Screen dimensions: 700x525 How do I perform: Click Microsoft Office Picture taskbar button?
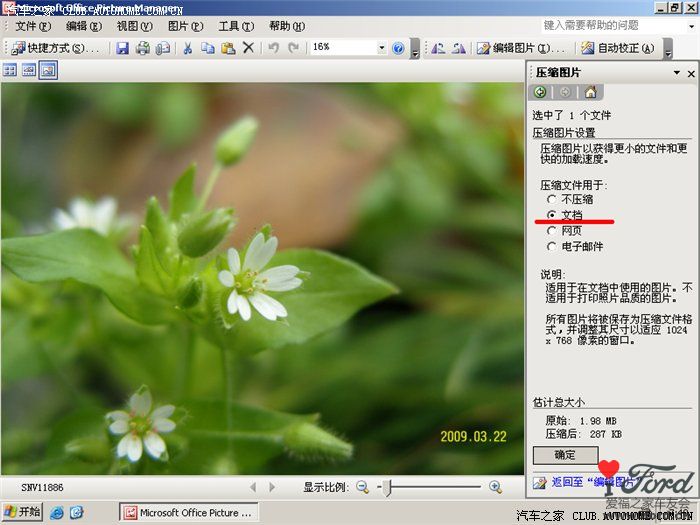188,512
